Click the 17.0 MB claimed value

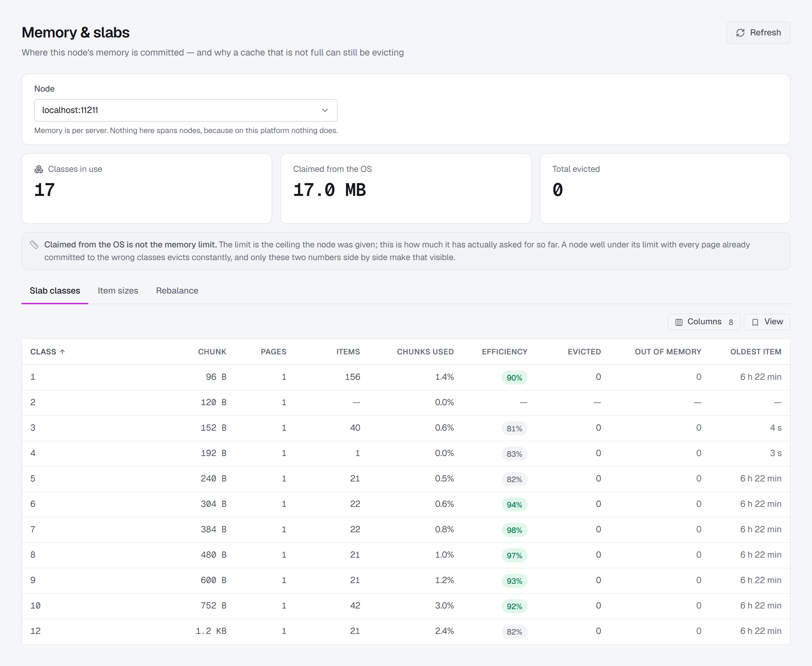(329, 190)
